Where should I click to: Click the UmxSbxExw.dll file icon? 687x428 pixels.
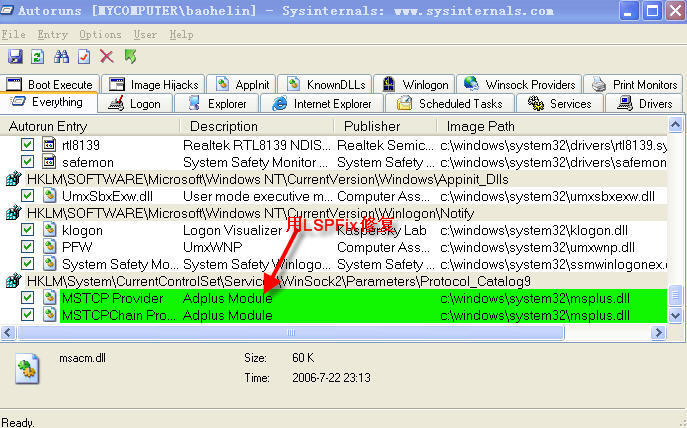point(50,195)
